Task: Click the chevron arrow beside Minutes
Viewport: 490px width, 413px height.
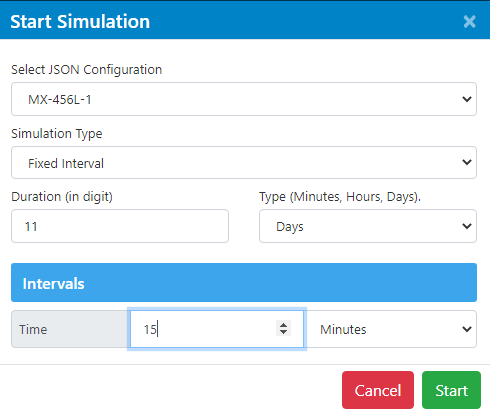Action: (467, 329)
